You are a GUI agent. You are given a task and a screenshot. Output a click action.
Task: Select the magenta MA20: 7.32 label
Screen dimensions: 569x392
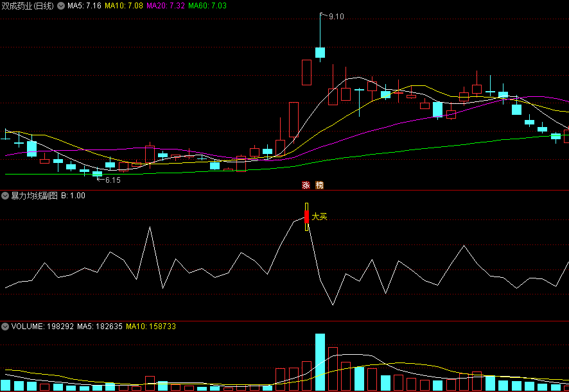click(x=166, y=6)
